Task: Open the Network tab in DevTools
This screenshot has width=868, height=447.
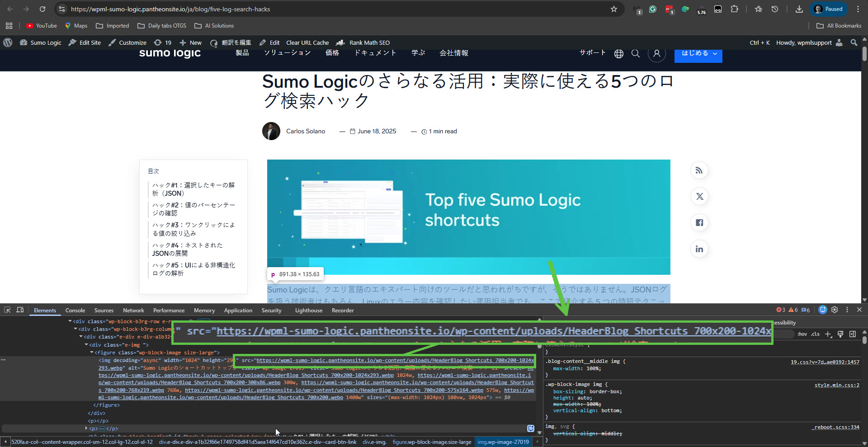Action: click(x=133, y=311)
